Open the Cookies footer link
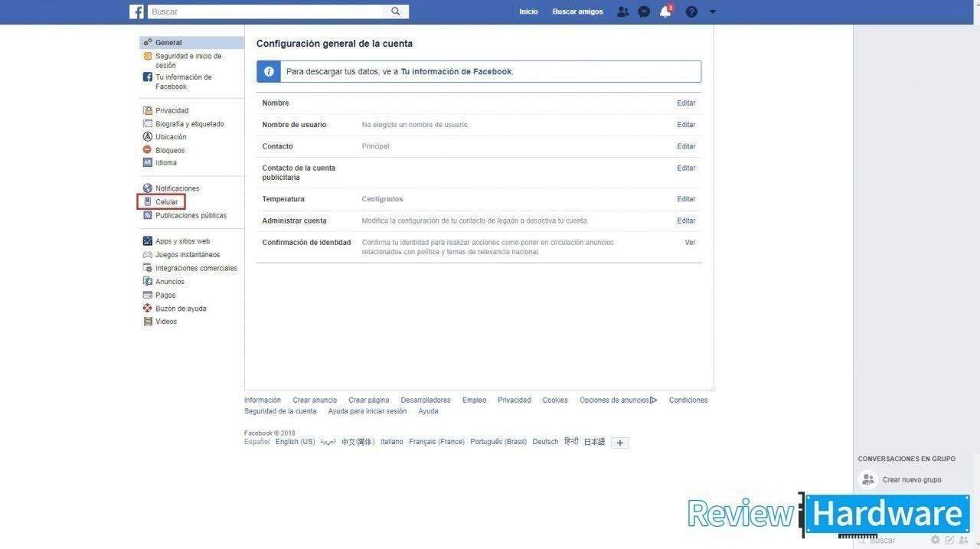The width and height of the screenshot is (980, 549). (555, 400)
